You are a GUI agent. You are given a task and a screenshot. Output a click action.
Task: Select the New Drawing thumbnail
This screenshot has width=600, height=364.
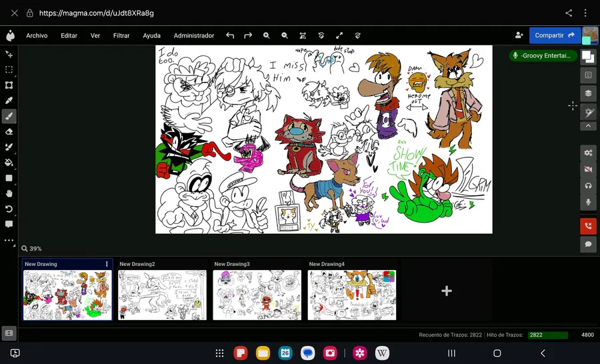tap(68, 295)
